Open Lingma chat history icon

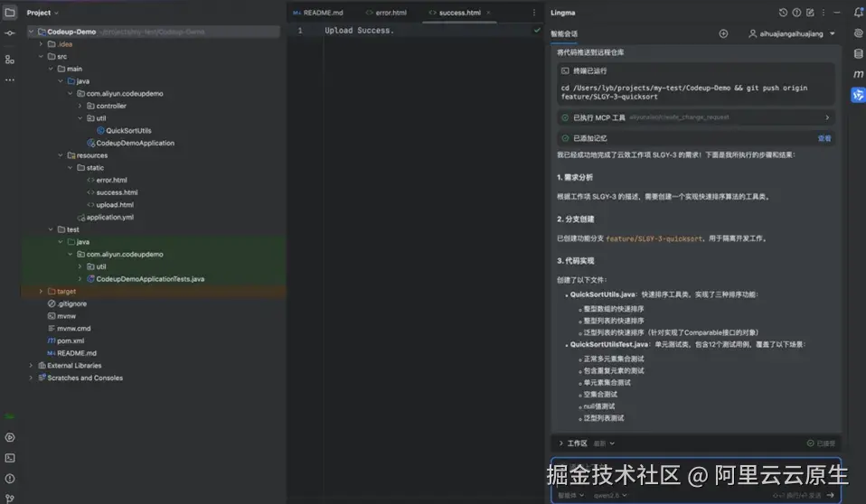point(783,12)
